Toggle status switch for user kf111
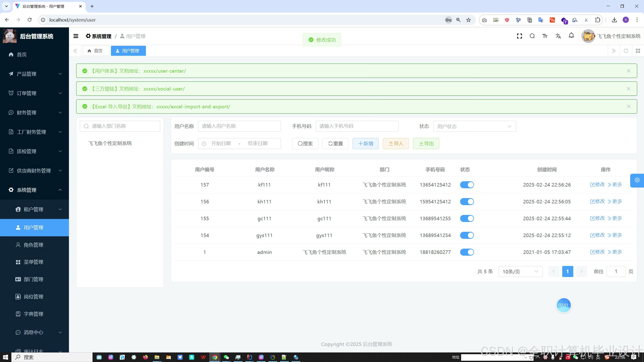Screen dimensions: 644x362 [x=467, y=185]
